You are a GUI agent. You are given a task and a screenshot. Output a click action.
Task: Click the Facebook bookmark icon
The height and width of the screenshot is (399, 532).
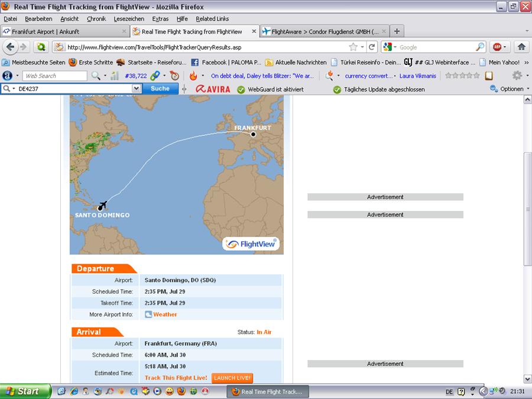tap(194, 63)
